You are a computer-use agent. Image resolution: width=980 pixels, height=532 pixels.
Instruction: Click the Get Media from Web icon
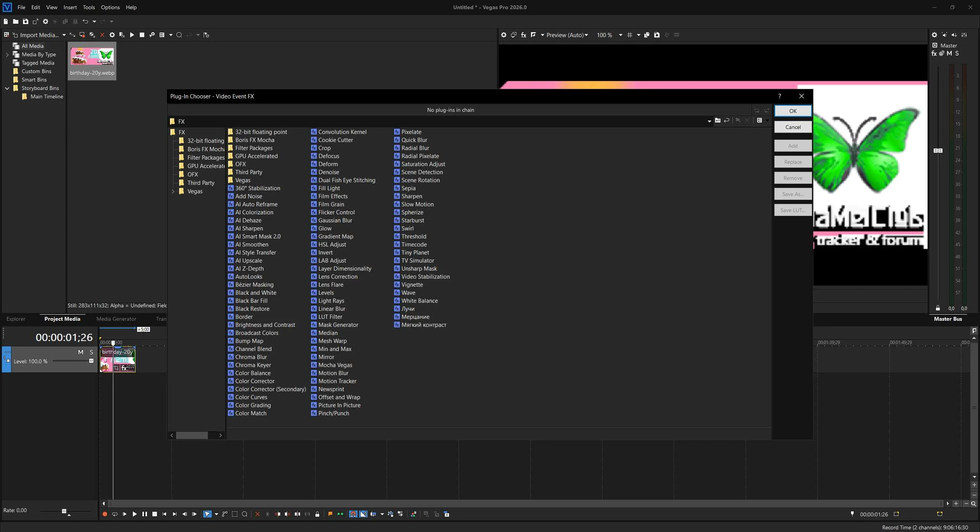[92, 35]
